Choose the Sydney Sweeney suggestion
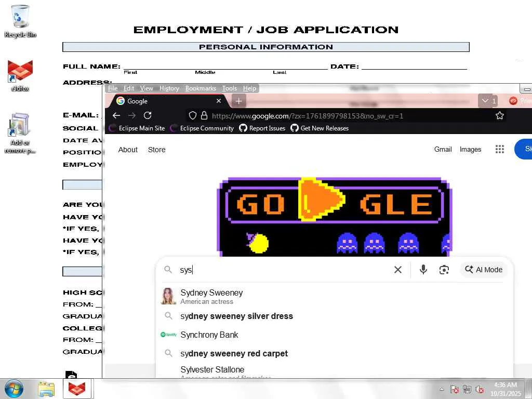This screenshot has width=532, height=399. [x=334, y=296]
